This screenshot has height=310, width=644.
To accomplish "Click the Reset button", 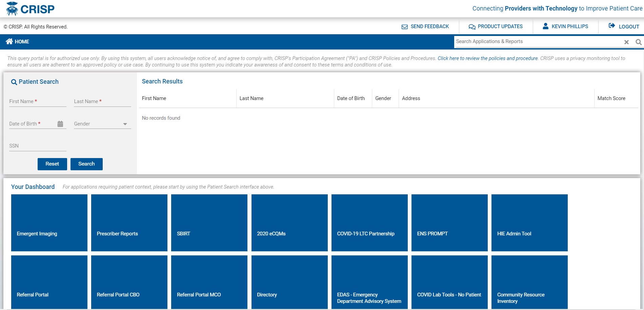I will (x=52, y=164).
